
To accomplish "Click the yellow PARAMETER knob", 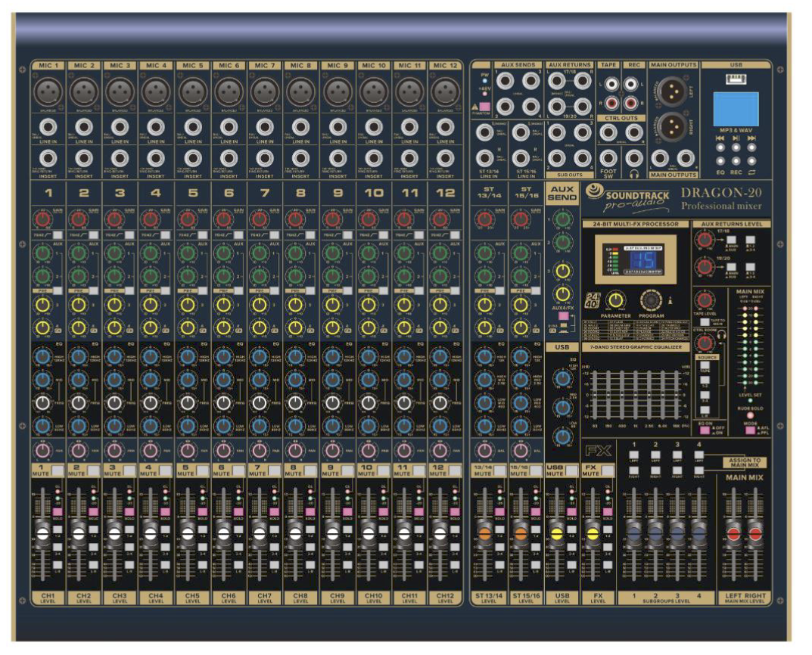I will [614, 300].
